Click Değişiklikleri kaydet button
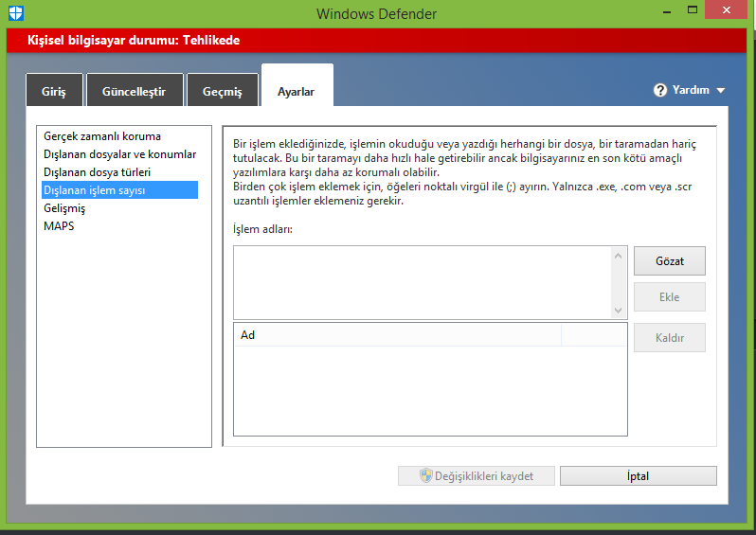 [476, 475]
